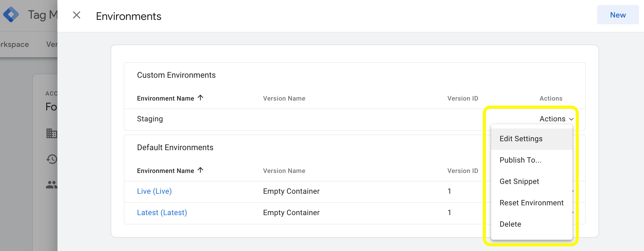This screenshot has width=644, height=251.
Task: Open the user management people icon
Action: pyautogui.click(x=52, y=185)
